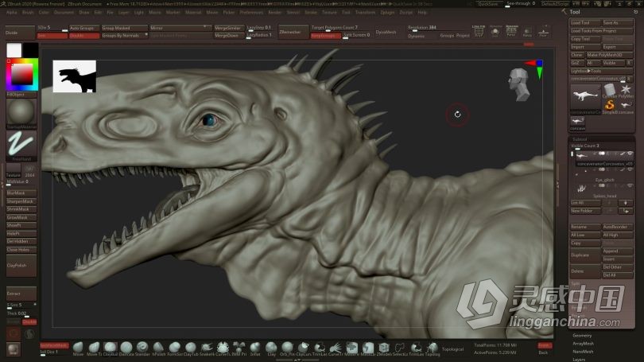Viewport: 644px width, 362px height.
Task: Open the DefaultZScript layout menu
Action: [555, 4]
